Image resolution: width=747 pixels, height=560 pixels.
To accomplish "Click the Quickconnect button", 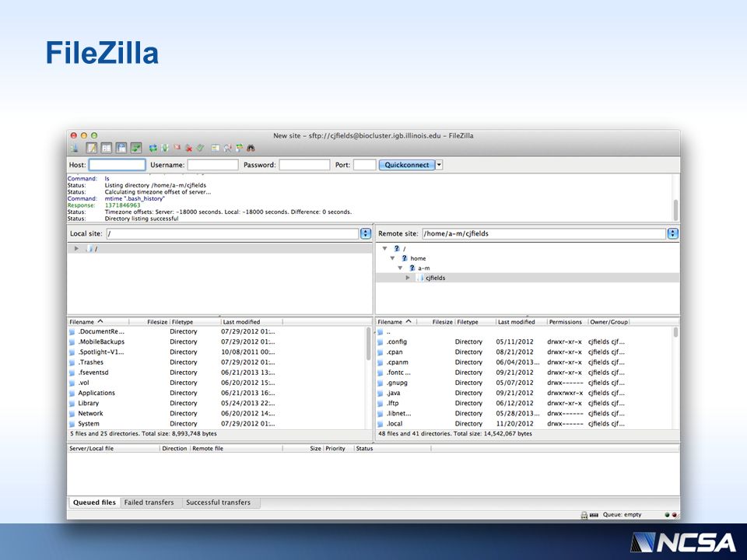I will [407, 165].
